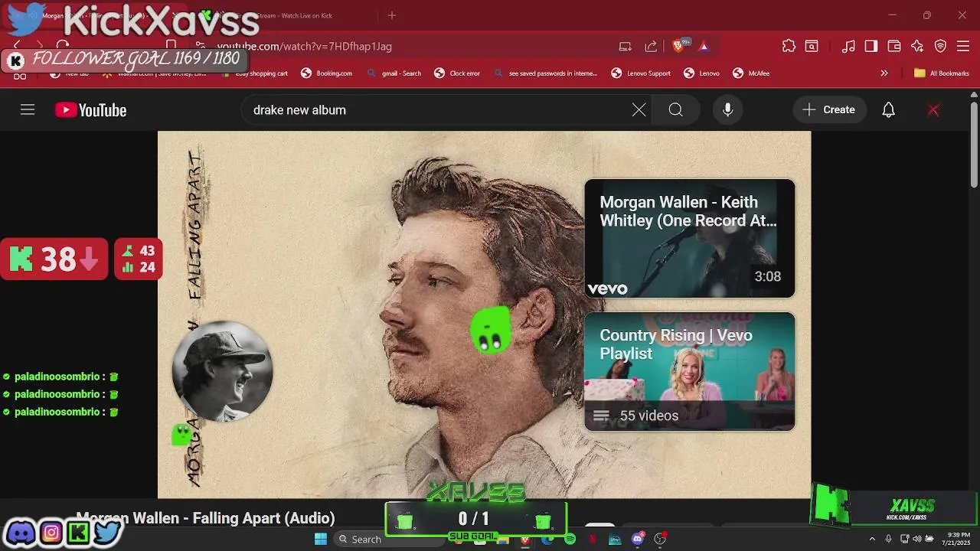Open Brave Wallet icon
This screenshot has height=551, width=980.
[x=893, y=46]
